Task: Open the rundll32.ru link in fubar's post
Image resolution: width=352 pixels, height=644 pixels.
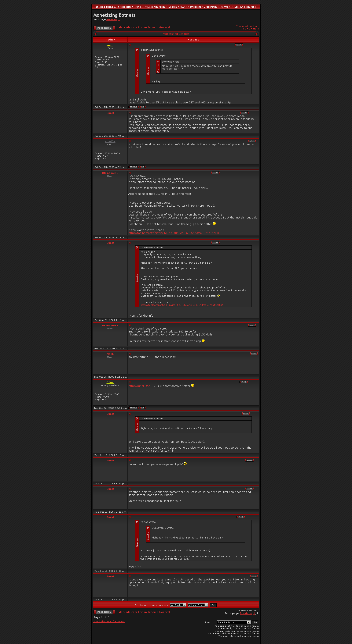Action: [x=140, y=386]
